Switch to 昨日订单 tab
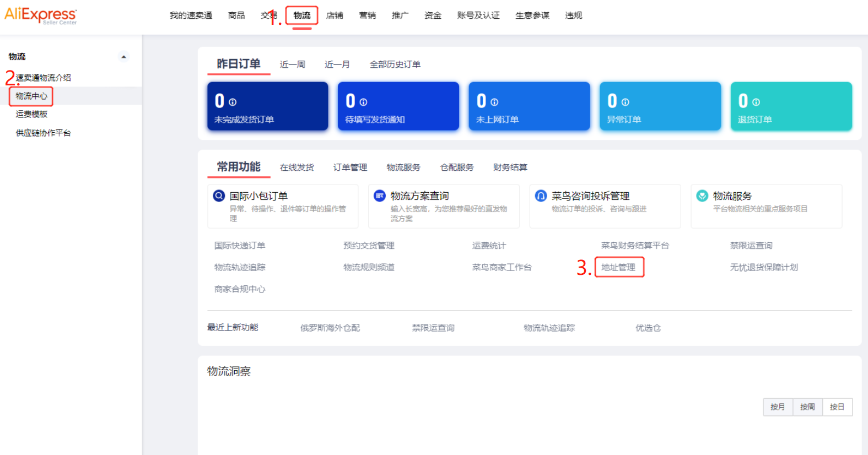 pos(239,64)
